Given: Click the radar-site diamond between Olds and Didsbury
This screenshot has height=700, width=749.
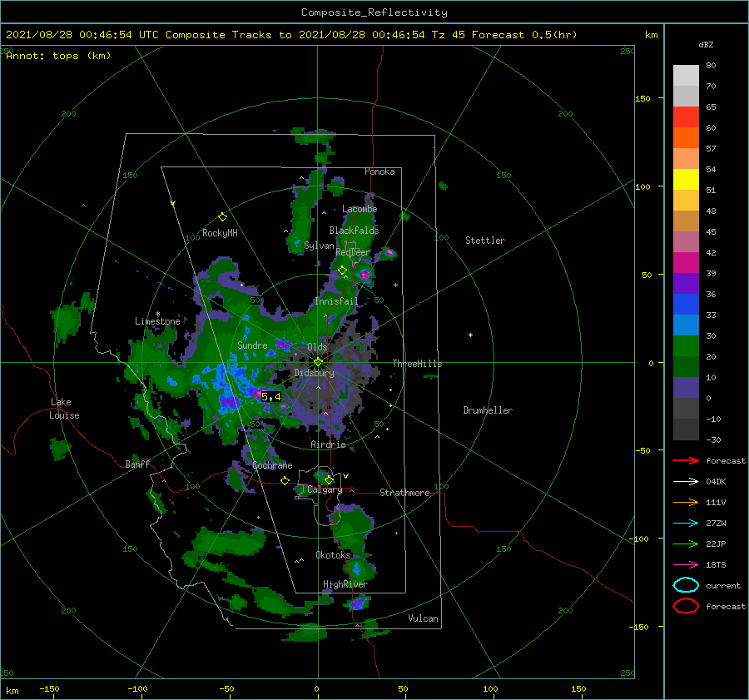Looking at the screenshot, I should [318, 362].
